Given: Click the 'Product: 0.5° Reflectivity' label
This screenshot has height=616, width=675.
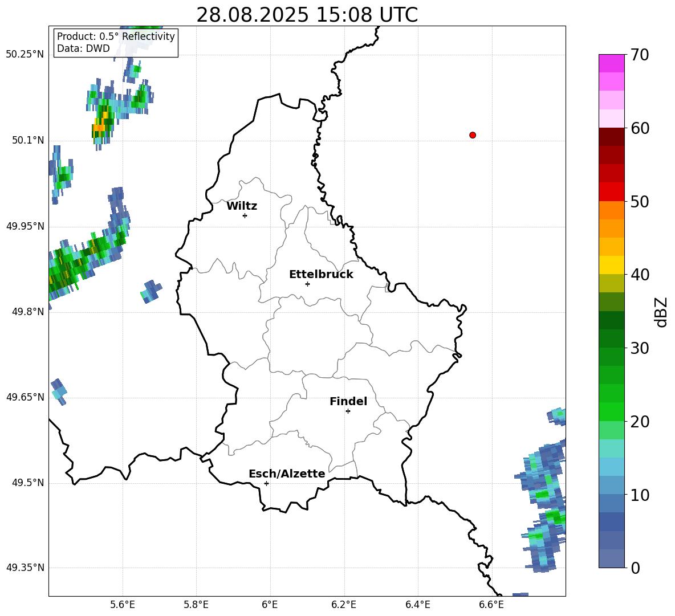Looking at the screenshot, I should tap(116, 36).
